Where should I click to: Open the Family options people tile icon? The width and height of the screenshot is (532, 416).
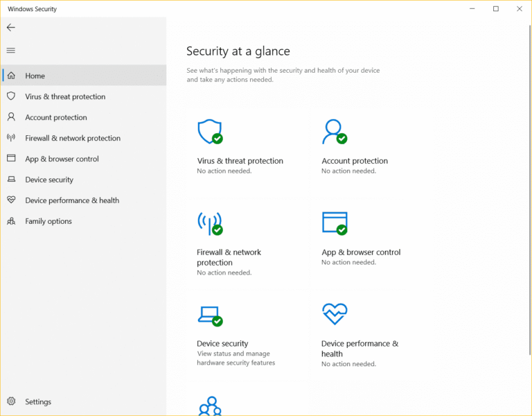(211, 406)
